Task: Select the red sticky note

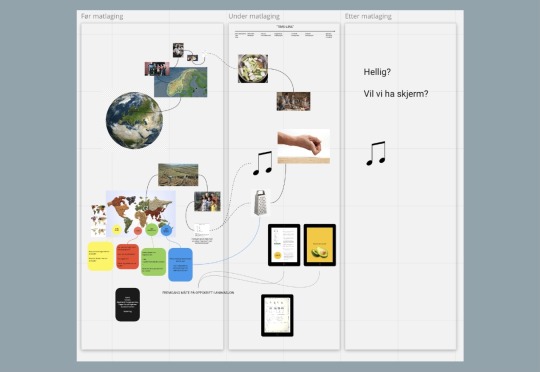Action: (128, 257)
